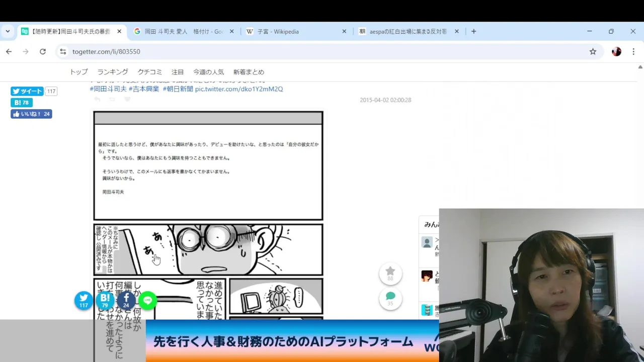Close the aespa tab
The width and height of the screenshot is (644, 362).
457,31
